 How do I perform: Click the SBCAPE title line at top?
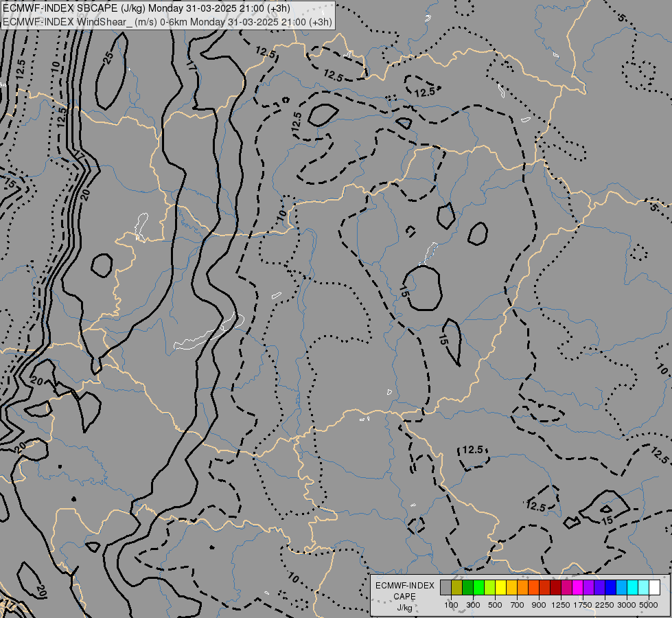(146, 8)
